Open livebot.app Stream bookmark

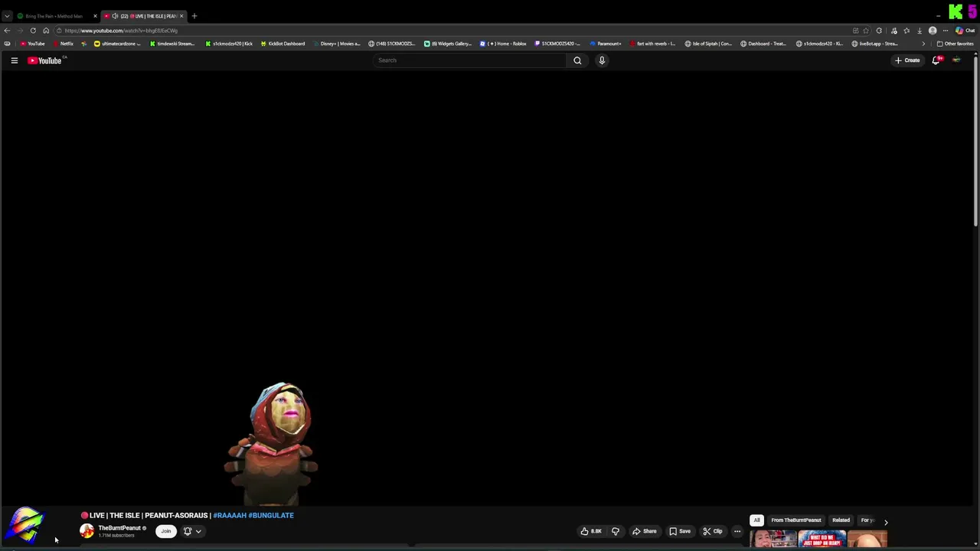pos(875,44)
